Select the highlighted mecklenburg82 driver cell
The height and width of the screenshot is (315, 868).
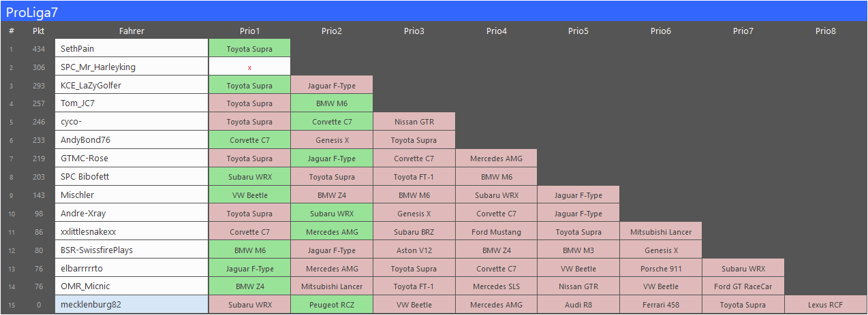131,305
